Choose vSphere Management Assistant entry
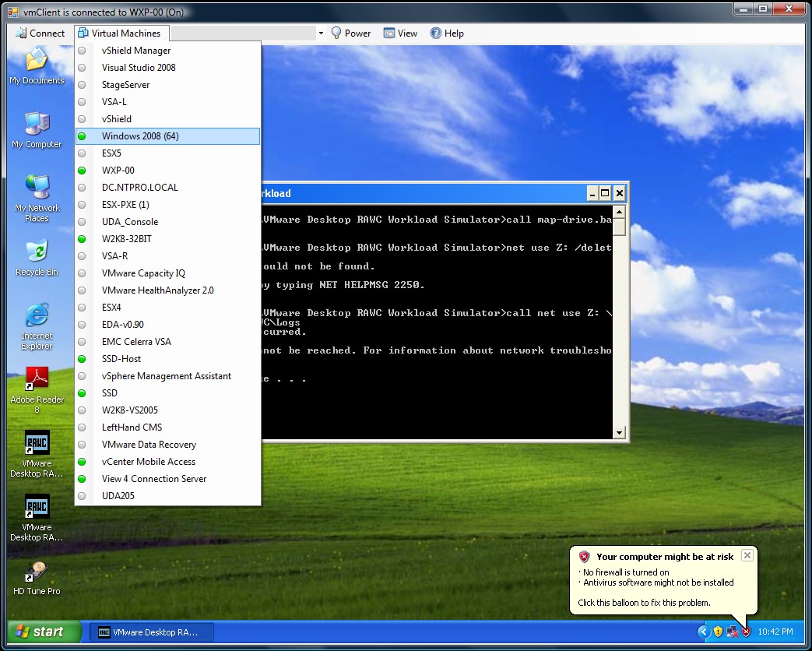Viewport: 812px width, 651px height. click(x=168, y=375)
